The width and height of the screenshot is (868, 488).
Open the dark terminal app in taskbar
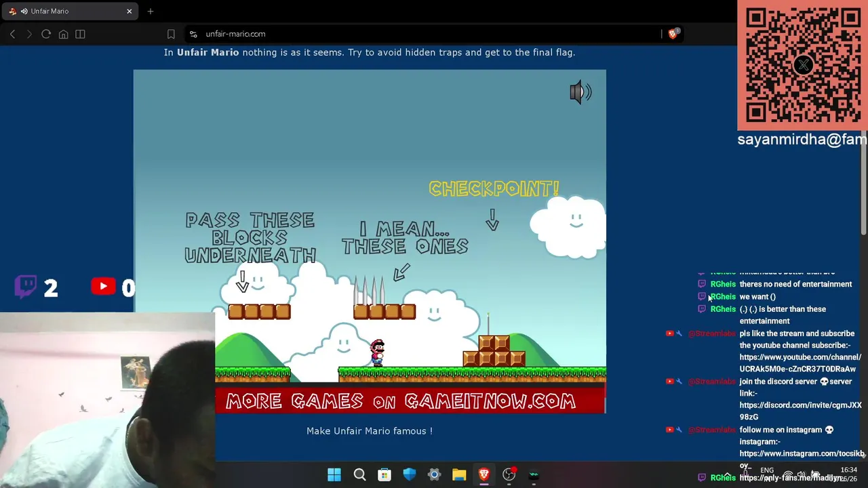534,475
